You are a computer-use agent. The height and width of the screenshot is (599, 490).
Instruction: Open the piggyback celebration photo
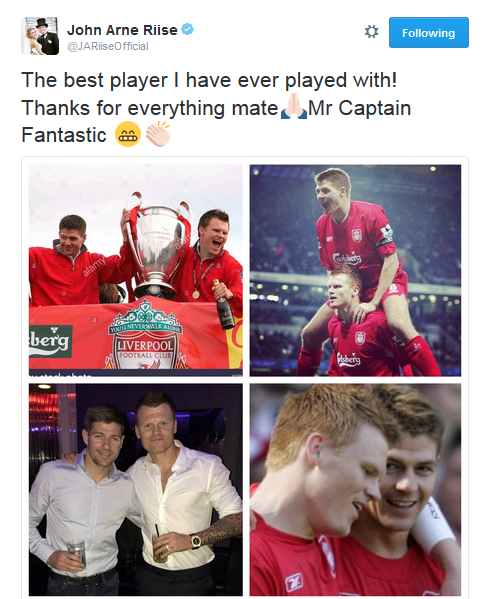355,270
